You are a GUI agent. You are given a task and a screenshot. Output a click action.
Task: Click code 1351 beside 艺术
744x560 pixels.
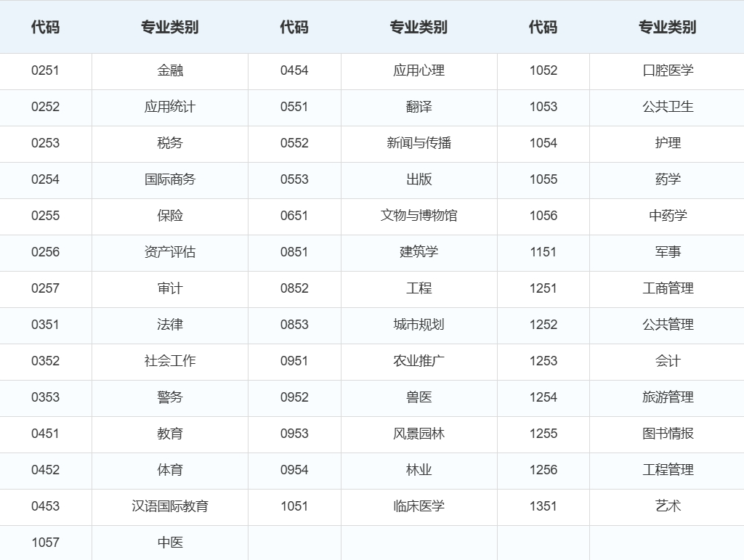[543, 506]
